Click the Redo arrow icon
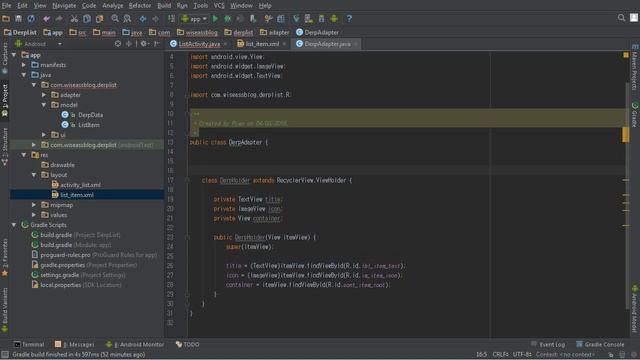This screenshot has height=360, width=640. (x=59, y=19)
